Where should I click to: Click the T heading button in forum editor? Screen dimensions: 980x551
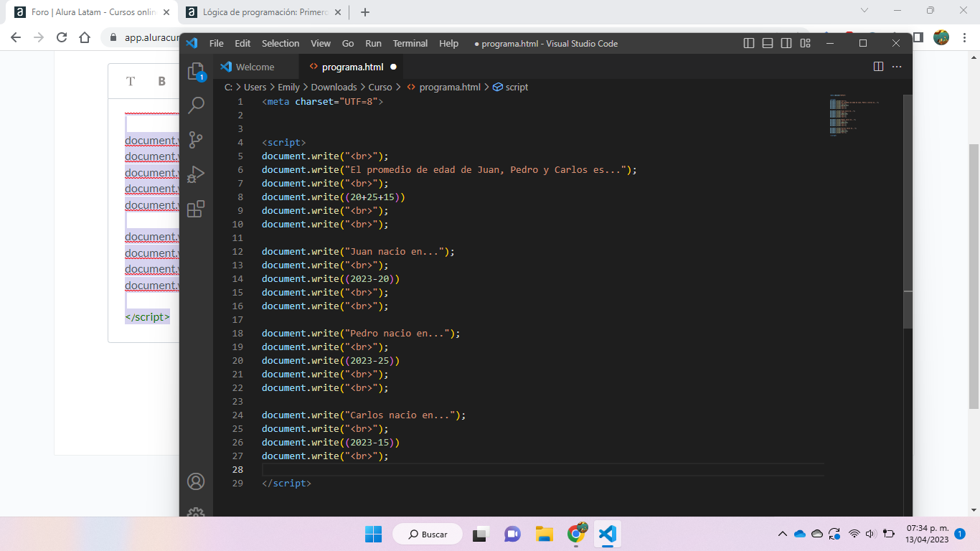[131, 81]
